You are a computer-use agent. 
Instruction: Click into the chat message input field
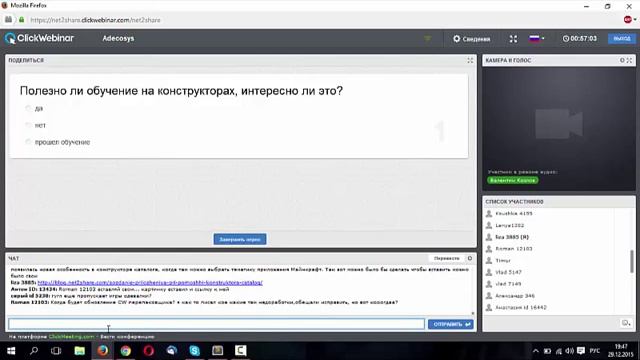click(216, 324)
